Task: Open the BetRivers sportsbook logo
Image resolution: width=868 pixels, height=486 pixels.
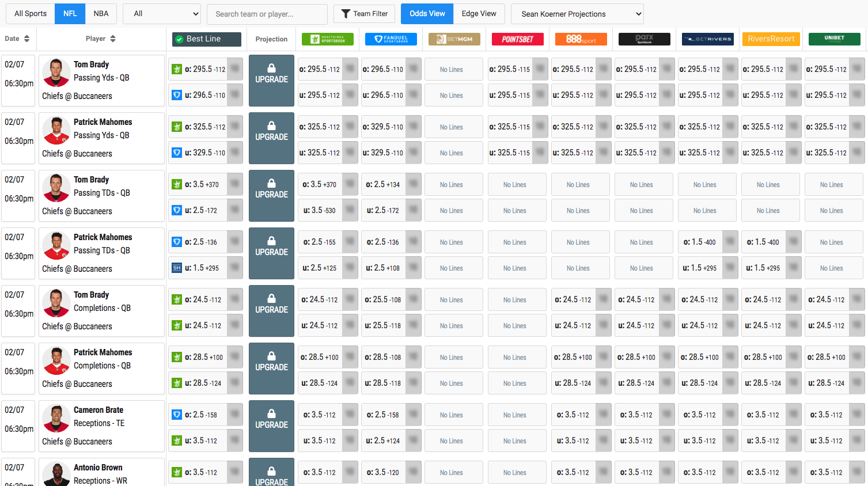Action: click(708, 39)
